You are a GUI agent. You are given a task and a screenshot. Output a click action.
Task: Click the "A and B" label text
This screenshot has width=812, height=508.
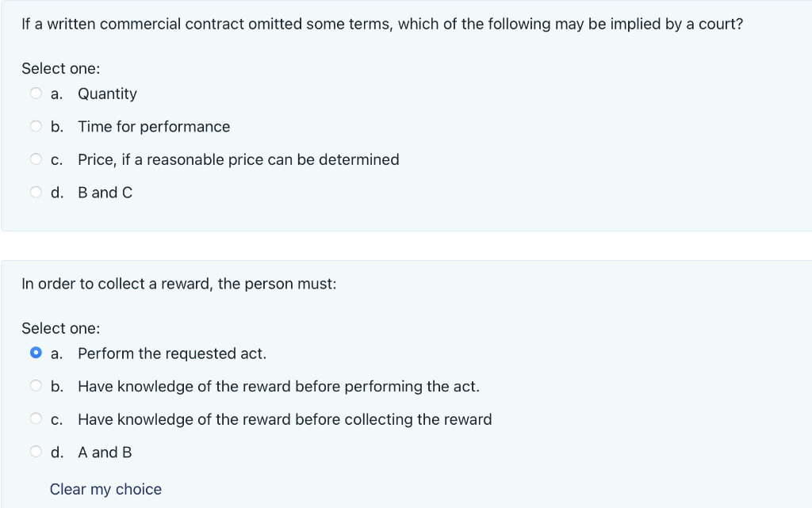tap(105, 453)
